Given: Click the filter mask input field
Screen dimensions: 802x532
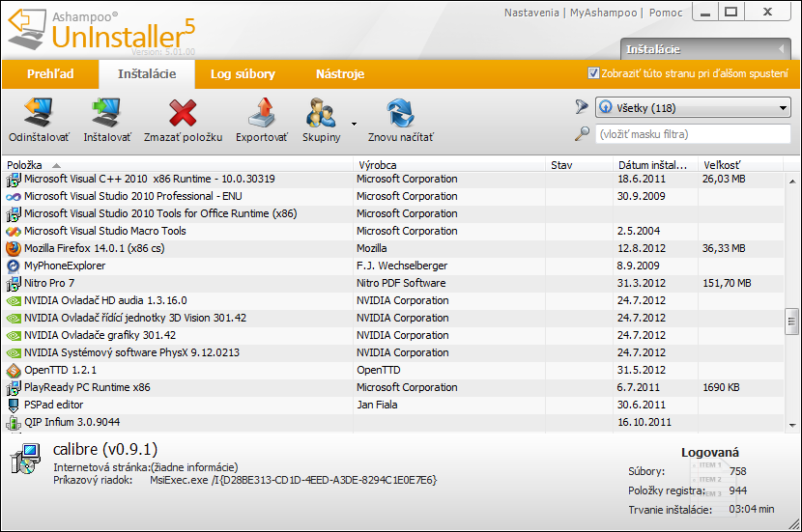Looking at the screenshot, I should pyautogui.click(x=693, y=134).
